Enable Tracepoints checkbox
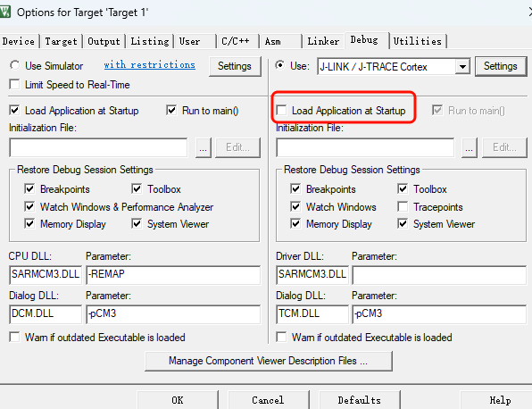Viewport: 532px width, 409px height. coord(403,206)
